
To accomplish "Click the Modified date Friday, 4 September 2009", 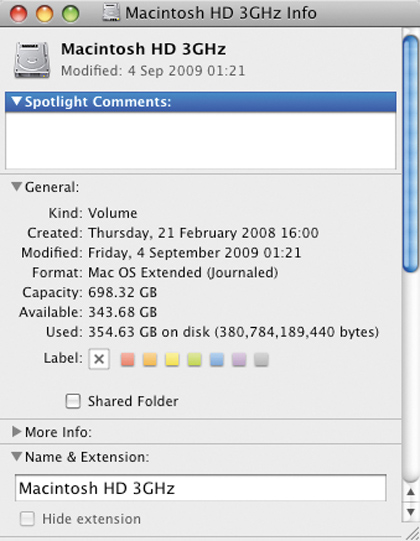I will pos(195,253).
